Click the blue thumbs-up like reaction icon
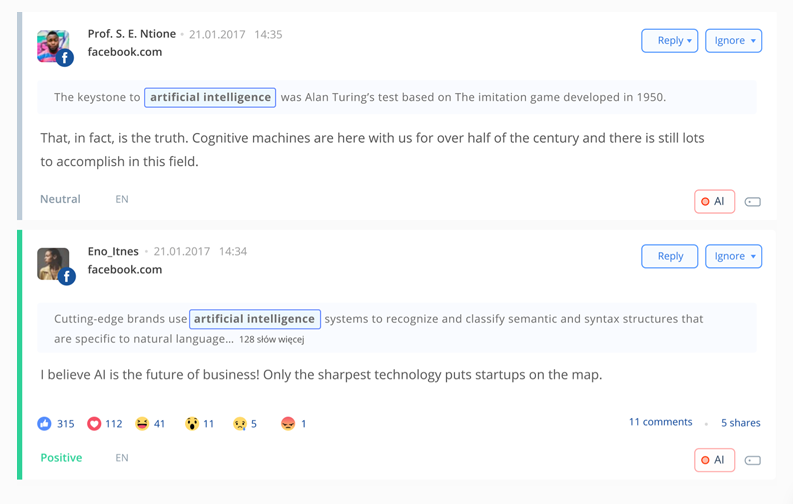The image size is (793, 504). point(45,423)
